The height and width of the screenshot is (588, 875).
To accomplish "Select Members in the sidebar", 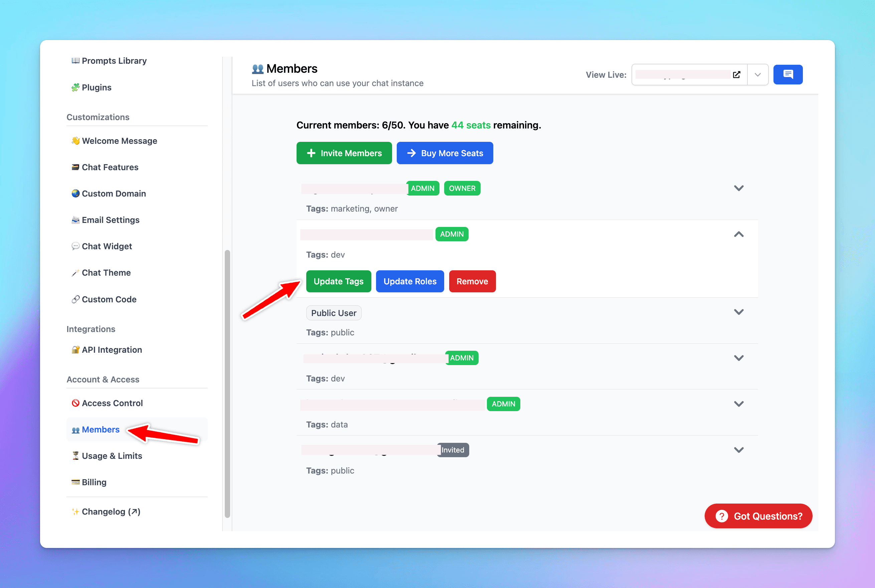I will [x=100, y=429].
